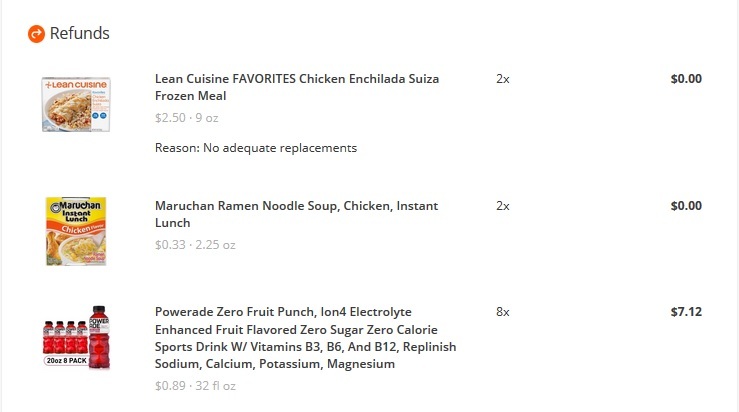This screenshot has height=412, width=739.
Task: Click the '20oz 8 PACK' label on Powerade image
Action: click(x=66, y=361)
